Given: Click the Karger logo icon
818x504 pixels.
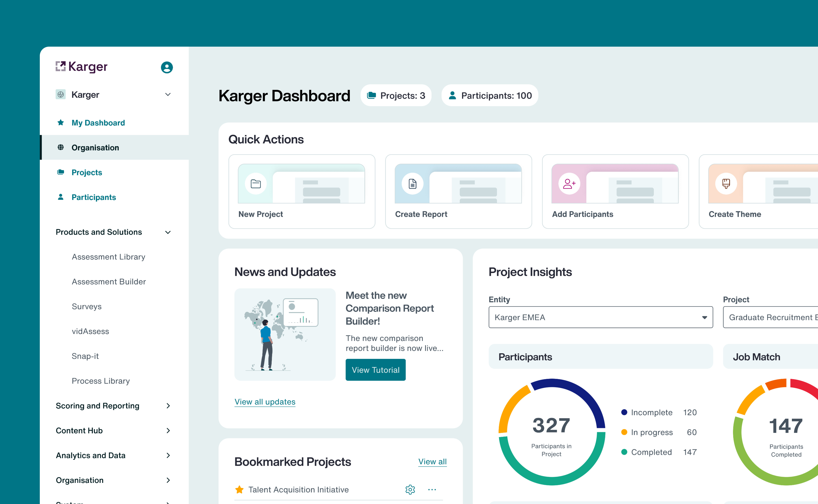Looking at the screenshot, I should [60, 66].
